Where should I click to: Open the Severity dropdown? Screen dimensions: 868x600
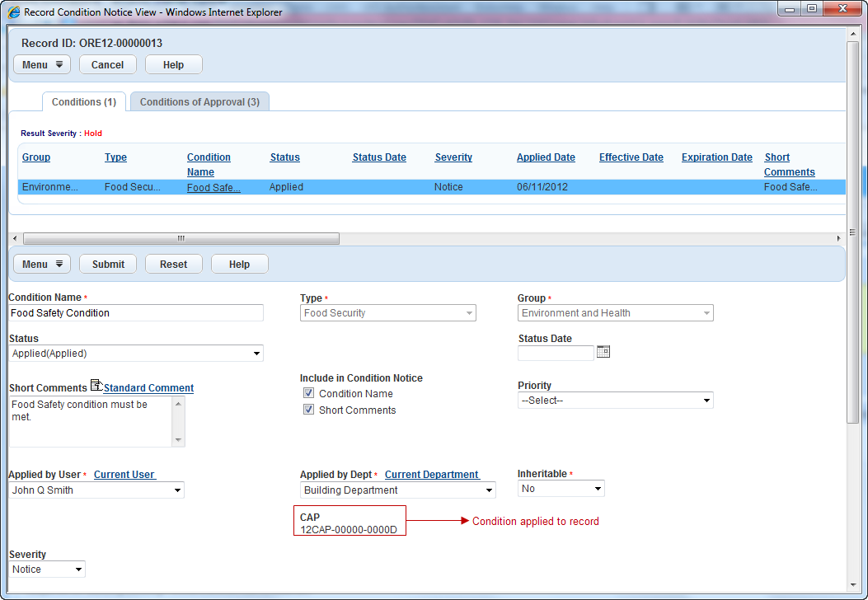pos(47,570)
